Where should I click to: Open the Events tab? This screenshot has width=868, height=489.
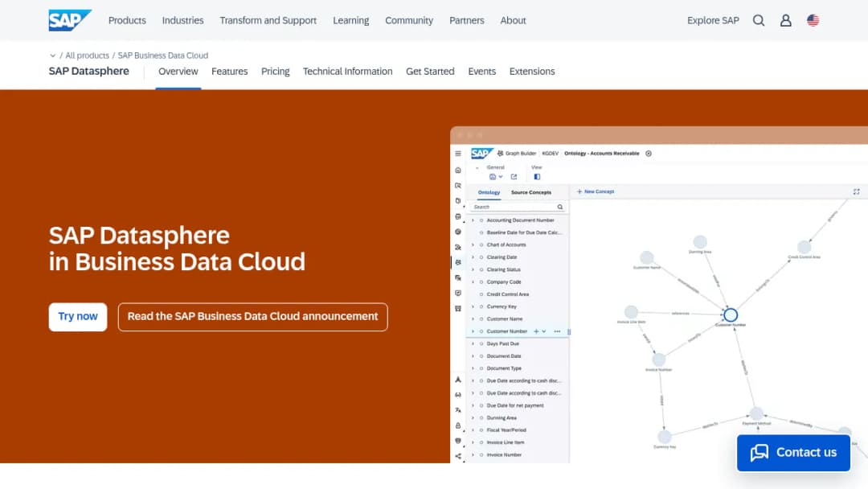[482, 72]
